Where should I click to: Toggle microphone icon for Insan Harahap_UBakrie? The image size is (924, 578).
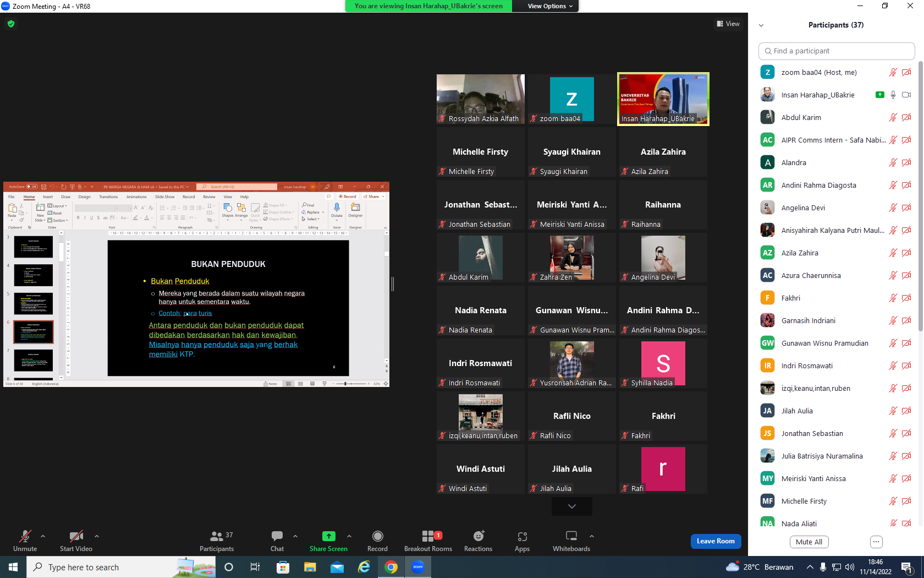tap(893, 95)
